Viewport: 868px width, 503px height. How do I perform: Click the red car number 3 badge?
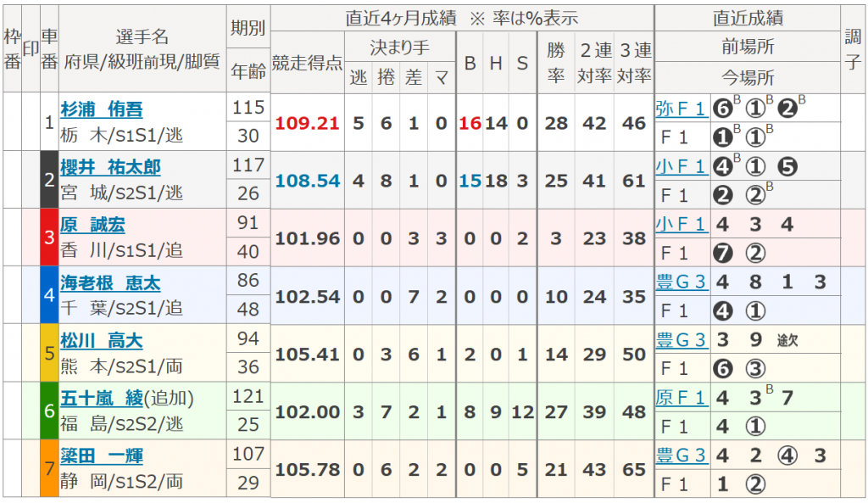(49, 238)
